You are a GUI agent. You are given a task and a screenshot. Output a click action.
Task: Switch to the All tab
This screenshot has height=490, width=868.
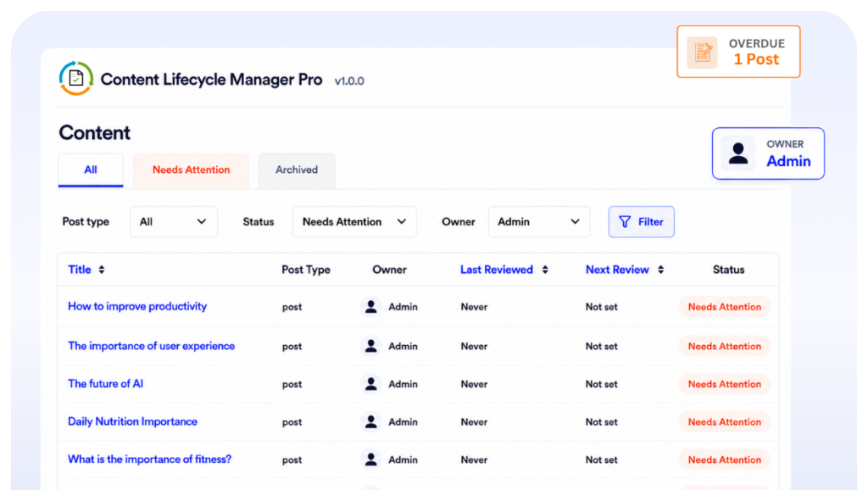point(91,170)
